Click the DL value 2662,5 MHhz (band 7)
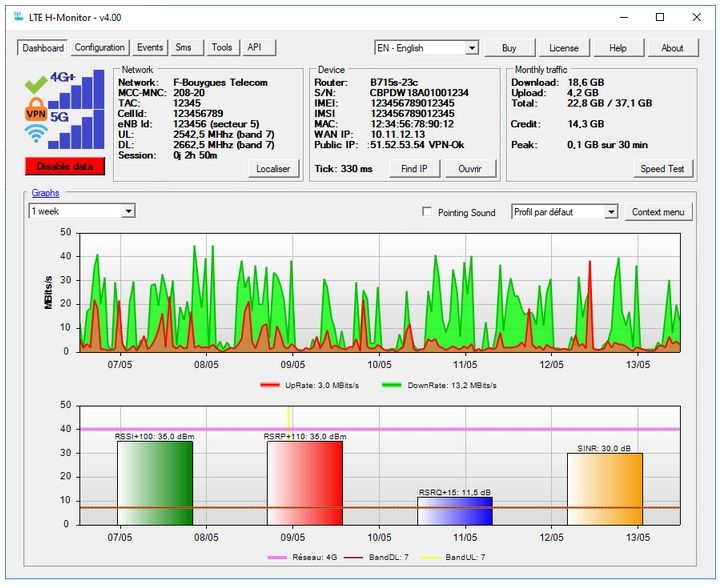Image resolution: width=725 pixels, height=587 pixels. point(224,145)
